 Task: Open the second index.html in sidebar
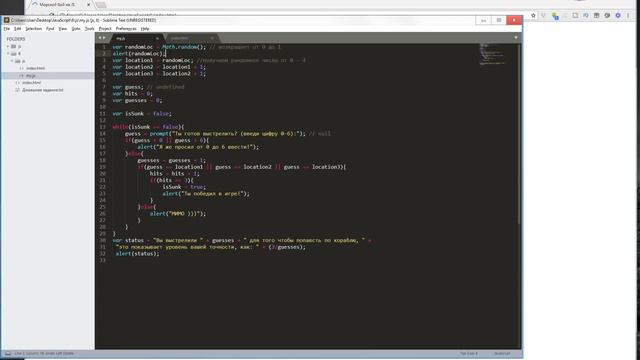pyautogui.click(x=31, y=82)
